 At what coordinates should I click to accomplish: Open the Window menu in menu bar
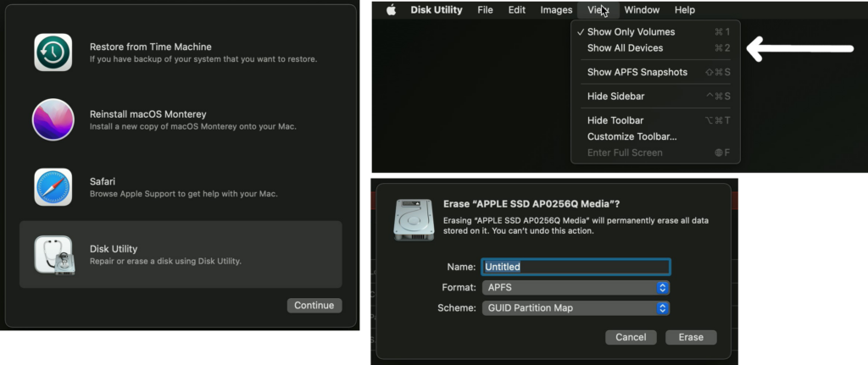coord(642,10)
